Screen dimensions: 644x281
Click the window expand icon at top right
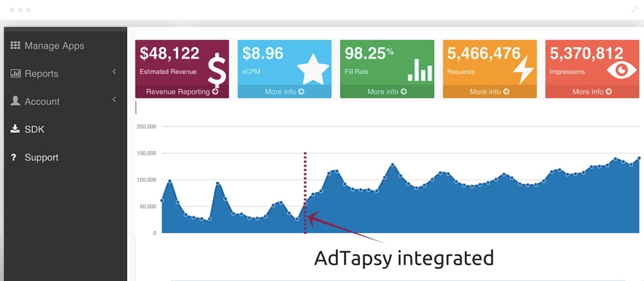pyautogui.click(x=635, y=10)
